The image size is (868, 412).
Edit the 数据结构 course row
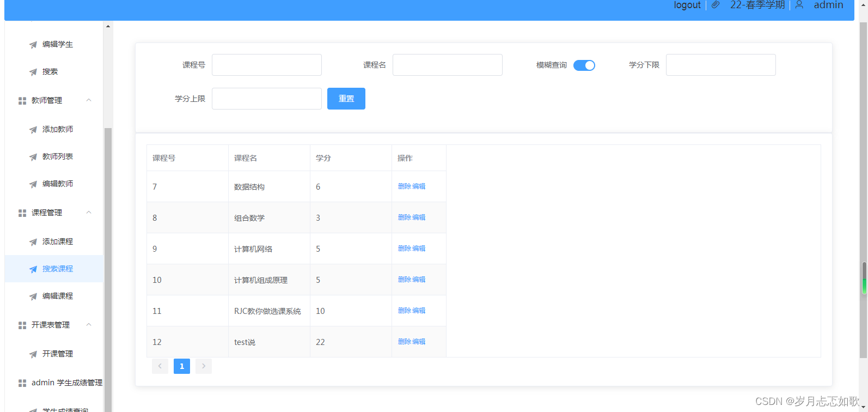419,186
